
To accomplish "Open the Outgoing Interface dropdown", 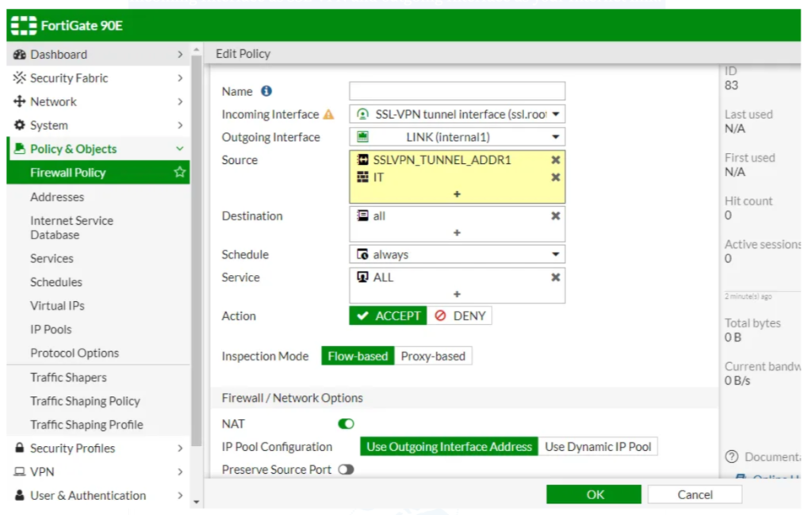I will (x=458, y=137).
